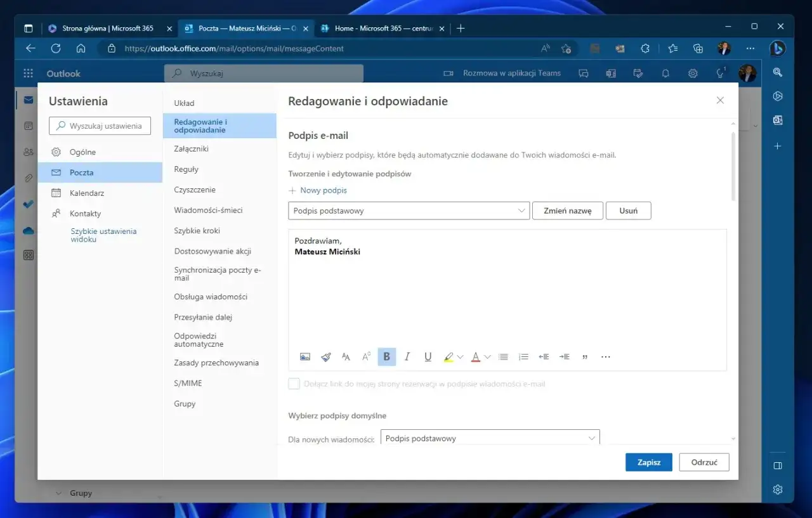The width and height of the screenshot is (812, 518).
Task: Open the 'Załączniki' mail settings
Action: pyautogui.click(x=219, y=149)
